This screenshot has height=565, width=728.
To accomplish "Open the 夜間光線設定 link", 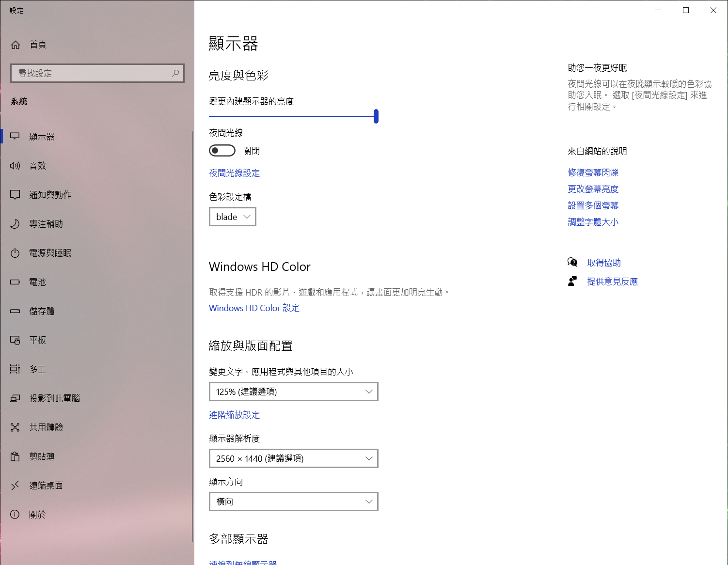I will tap(234, 173).
